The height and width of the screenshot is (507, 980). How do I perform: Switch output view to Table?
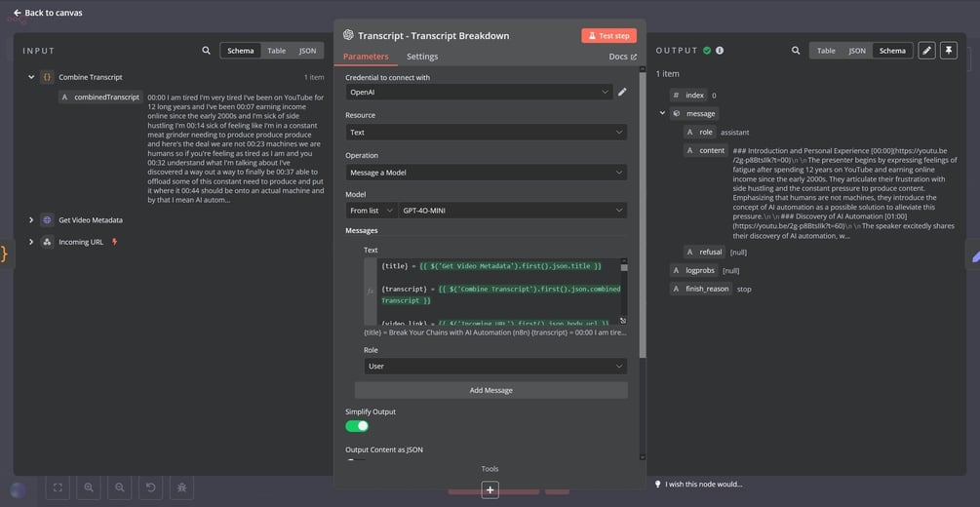[x=826, y=51]
